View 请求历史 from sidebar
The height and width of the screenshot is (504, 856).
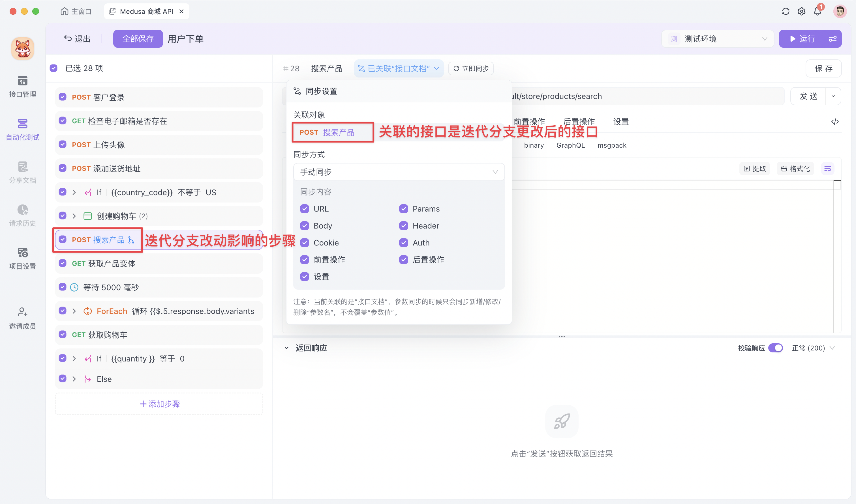pyautogui.click(x=22, y=215)
